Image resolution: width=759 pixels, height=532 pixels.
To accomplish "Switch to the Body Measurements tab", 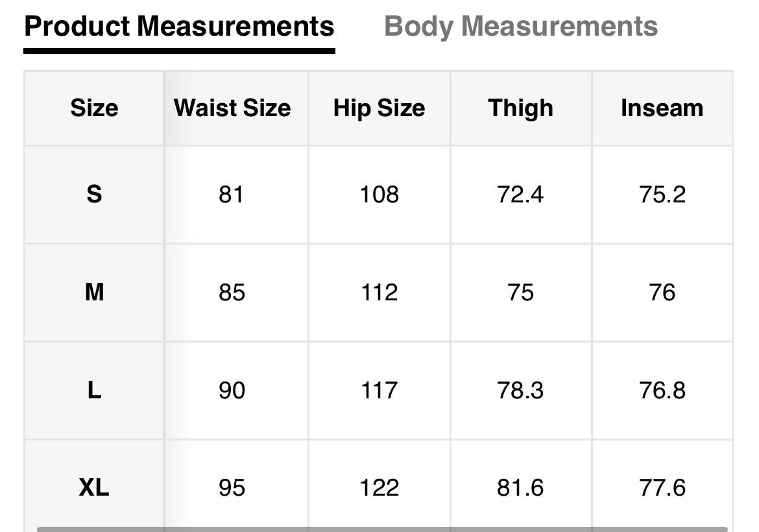I will pos(521,27).
